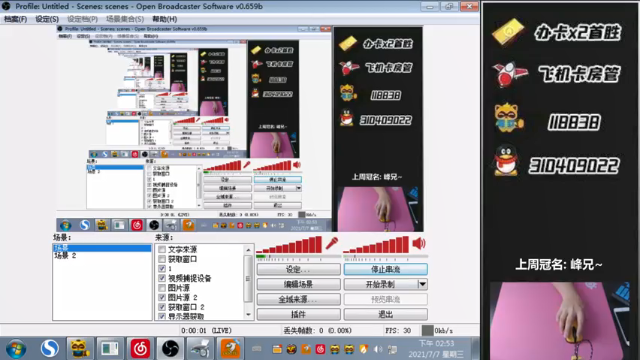Click the system tray network icon

coord(392,349)
